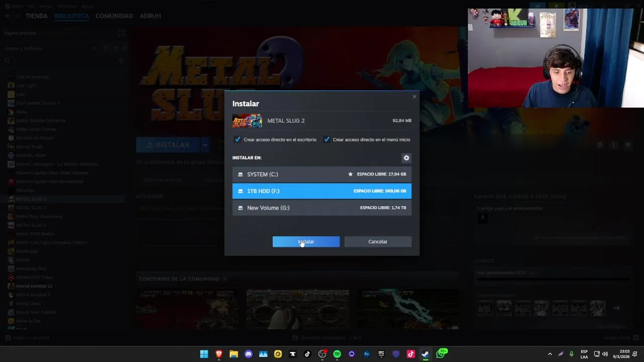The image size is (644, 362).
Task: Expand dropdown arrow beside INSTALAR button
Action: click(x=205, y=145)
